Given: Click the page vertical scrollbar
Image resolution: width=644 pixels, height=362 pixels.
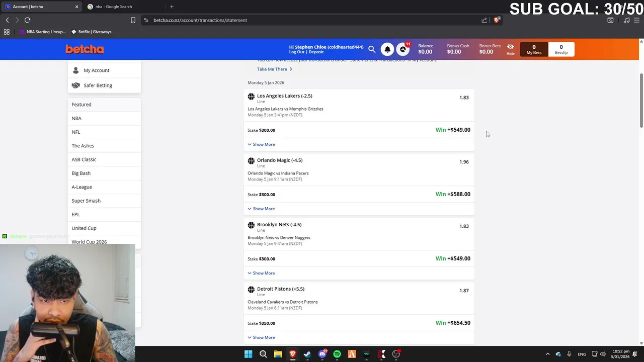Looking at the screenshot, I should [x=641, y=101].
